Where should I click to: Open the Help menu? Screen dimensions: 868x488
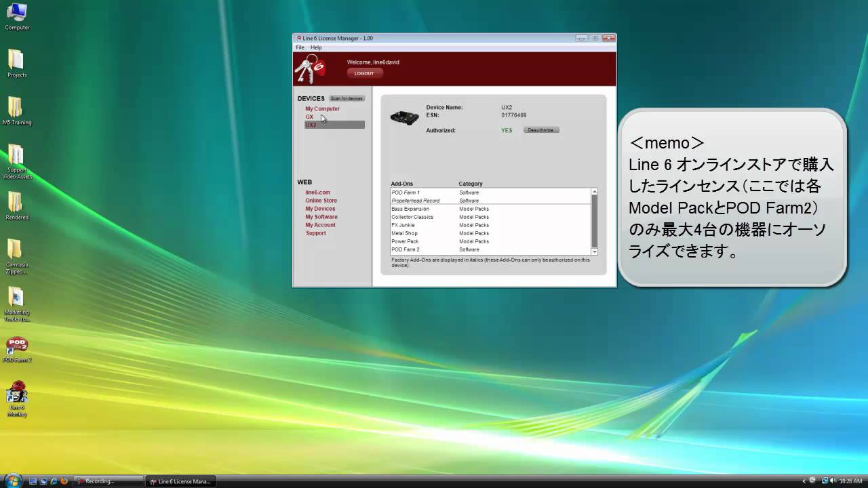click(316, 47)
